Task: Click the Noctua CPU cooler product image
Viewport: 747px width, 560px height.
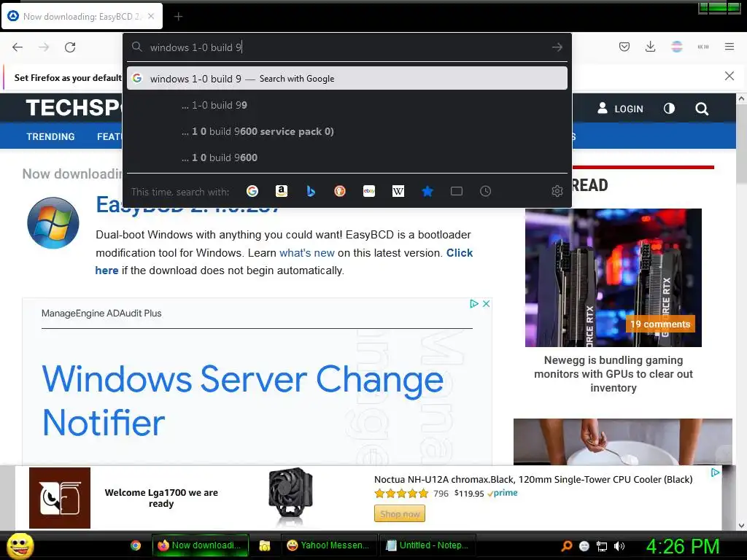Action: click(x=290, y=497)
